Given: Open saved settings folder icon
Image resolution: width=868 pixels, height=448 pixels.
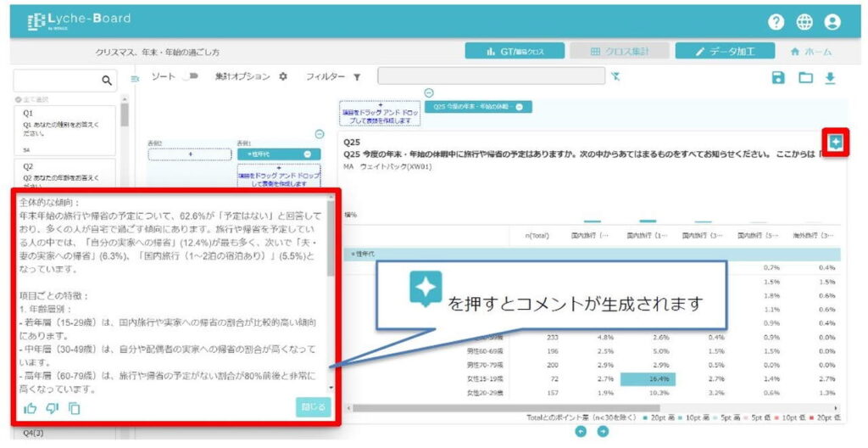Looking at the screenshot, I should click(805, 77).
